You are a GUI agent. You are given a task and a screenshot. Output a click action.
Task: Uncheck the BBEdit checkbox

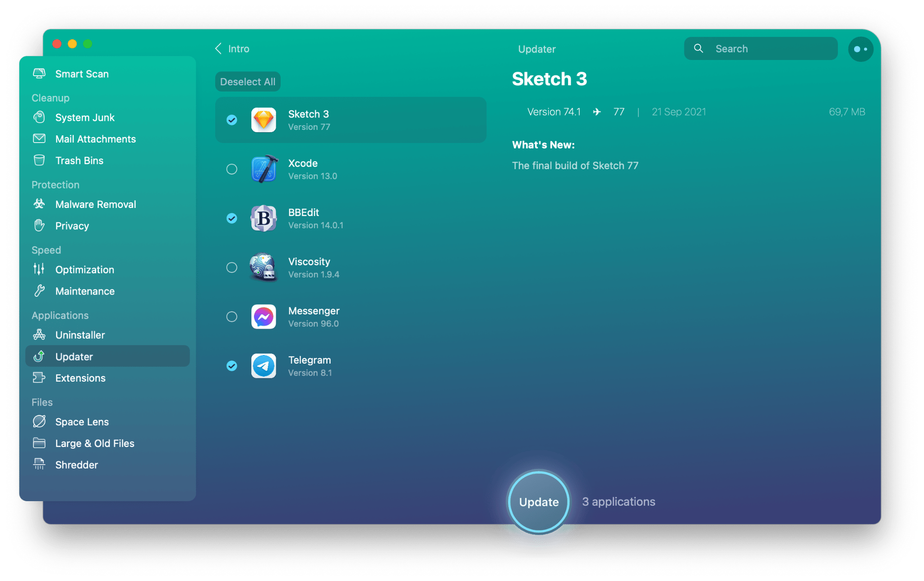coord(231,218)
